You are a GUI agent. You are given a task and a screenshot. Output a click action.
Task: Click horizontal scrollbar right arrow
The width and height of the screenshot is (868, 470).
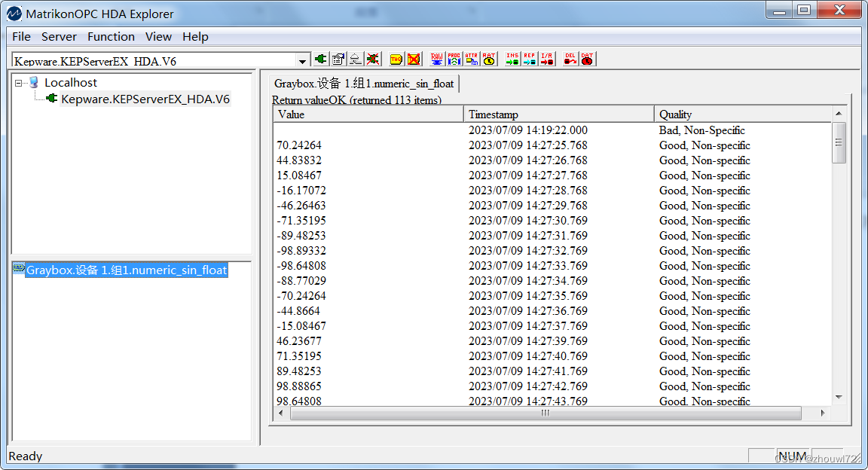(x=823, y=413)
